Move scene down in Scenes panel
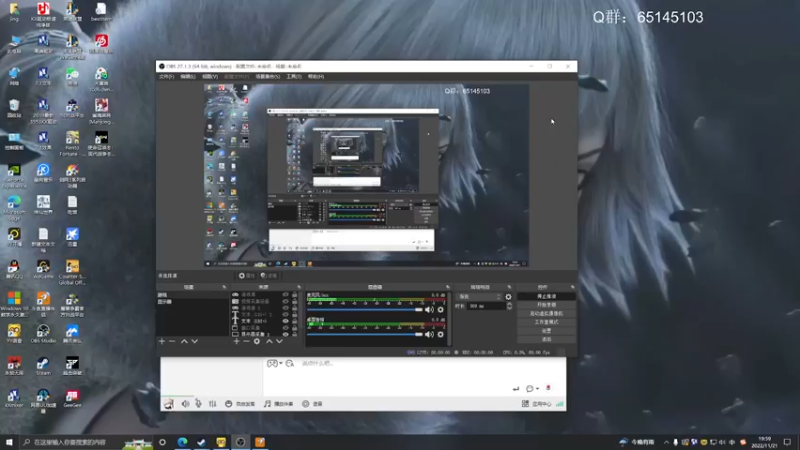This screenshot has height=450, width=800. click(194, 341)
